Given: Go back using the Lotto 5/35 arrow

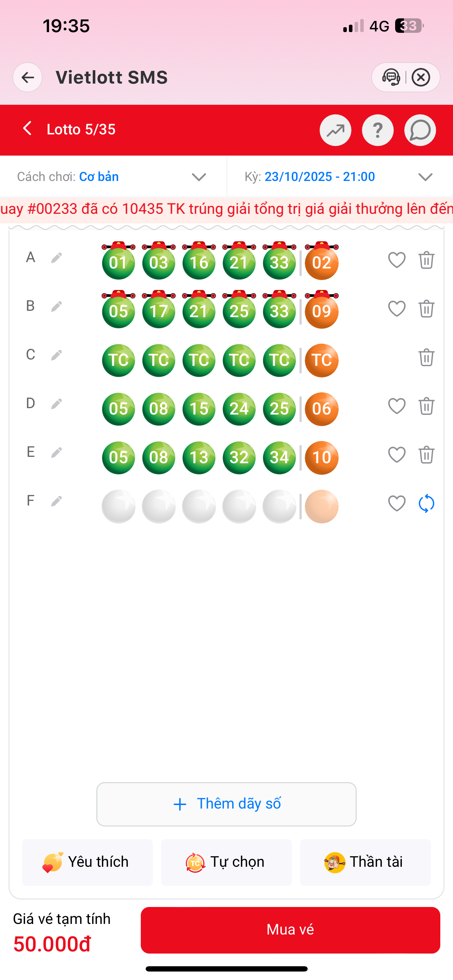Looking at the screenshot, I should click(x=28, y=129).
